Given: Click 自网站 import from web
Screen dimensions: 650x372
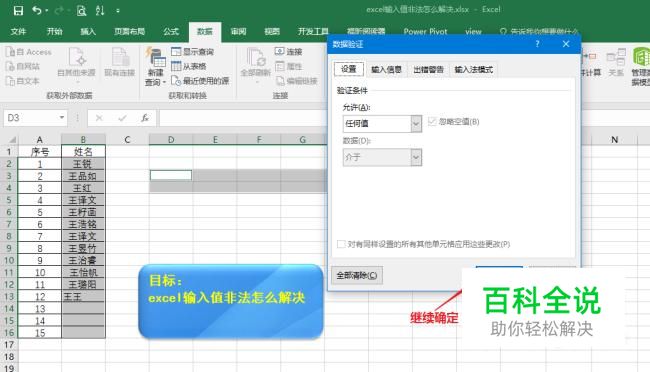Looking at the screenshot, I should pyautogui.click(x=23, y=66).
